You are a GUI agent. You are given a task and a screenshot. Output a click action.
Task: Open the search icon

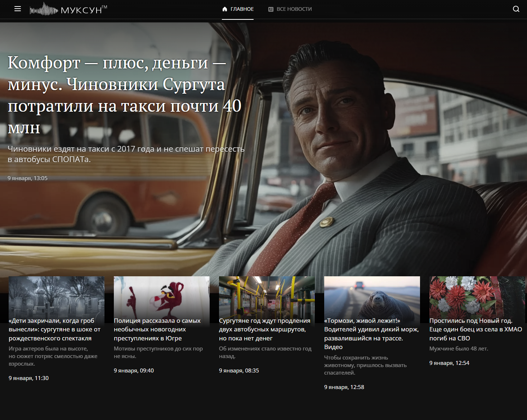pyautogui.click(x=516, y=9)
